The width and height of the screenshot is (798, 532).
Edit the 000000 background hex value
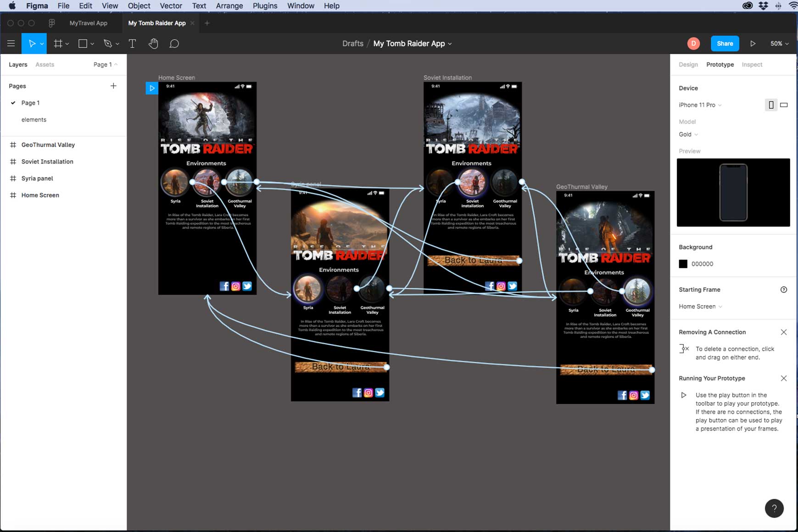tap(702, 264)
